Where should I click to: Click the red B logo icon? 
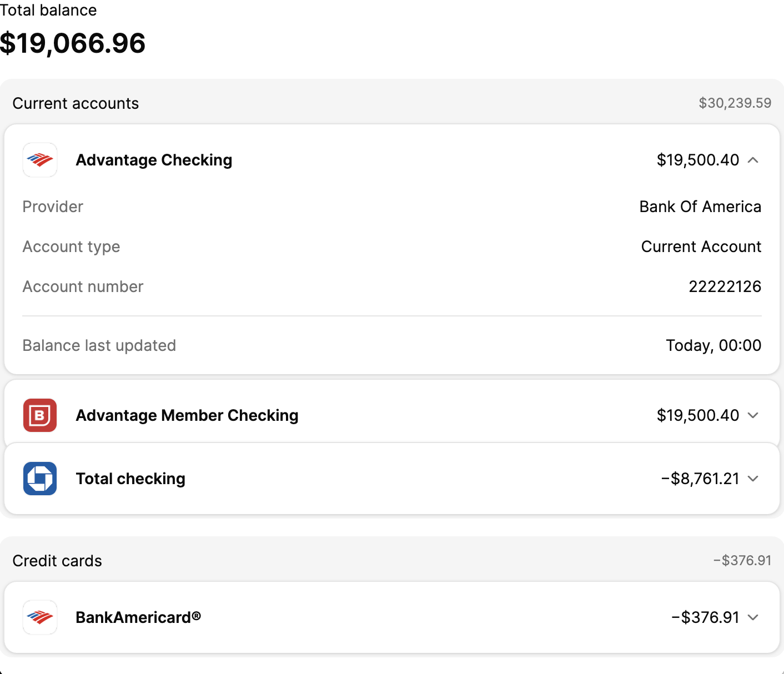point(40,415)
